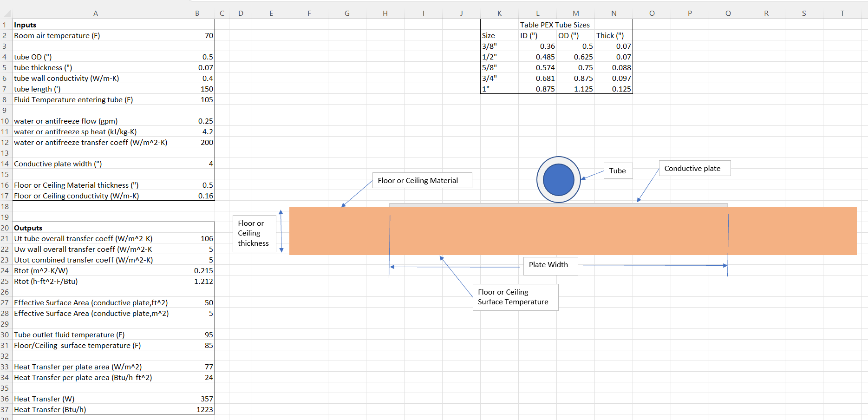Select the 5/8" OD value 0.75

coord(575,68)
